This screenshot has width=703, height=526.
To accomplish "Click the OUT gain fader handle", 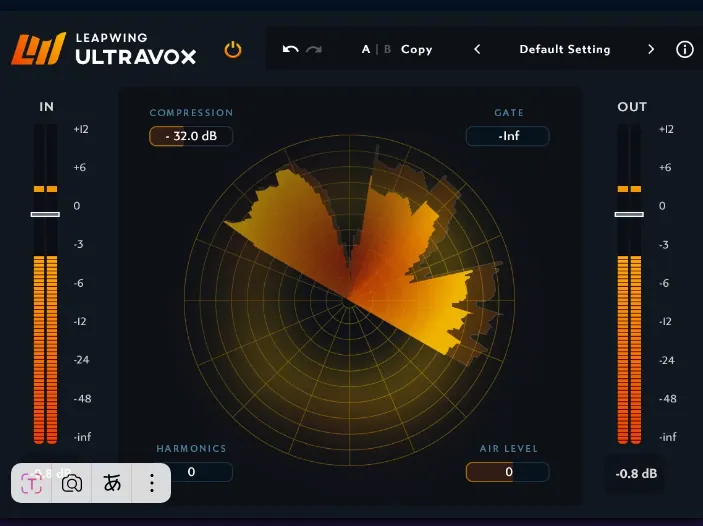I will point(629,214).
